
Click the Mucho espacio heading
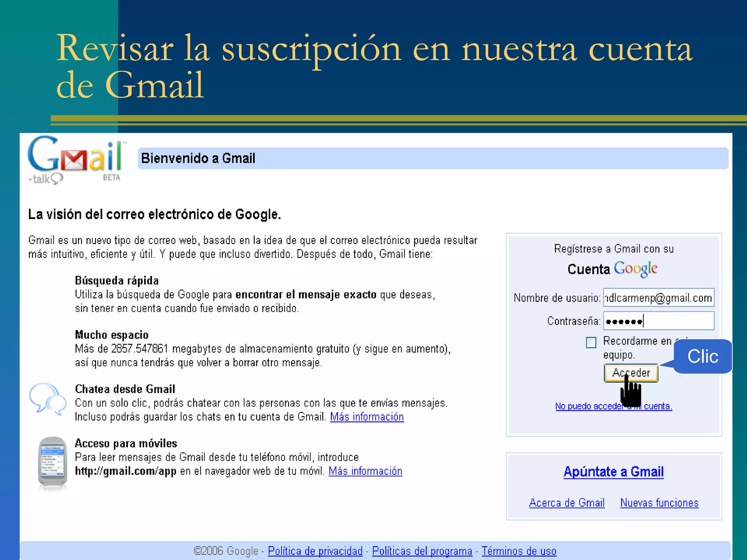coord(112,335)
